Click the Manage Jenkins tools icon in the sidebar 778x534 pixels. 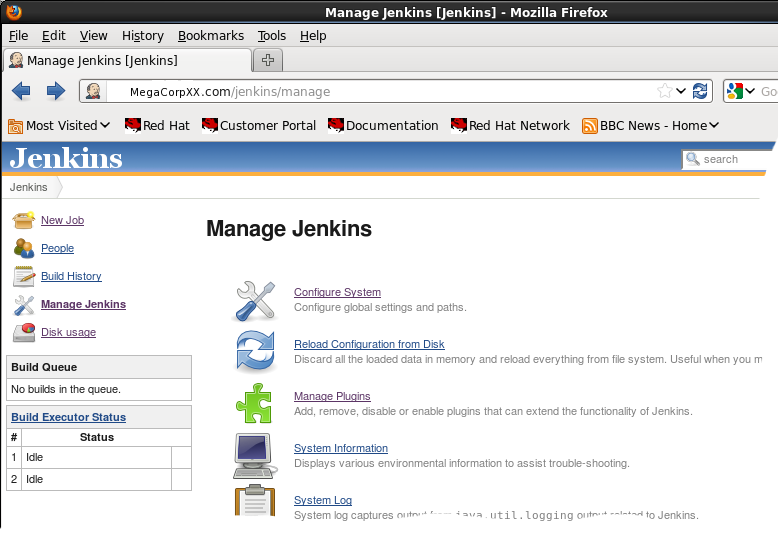(23, 305)
